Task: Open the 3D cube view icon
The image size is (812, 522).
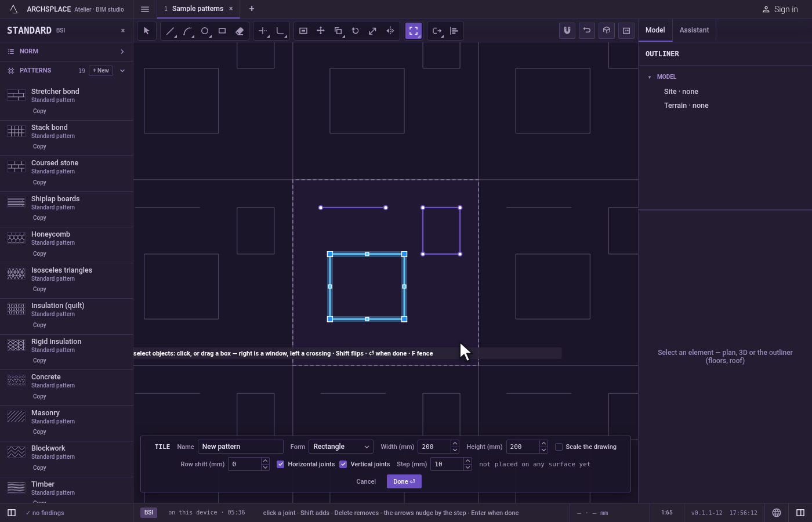Action: [x=607, y=31]
